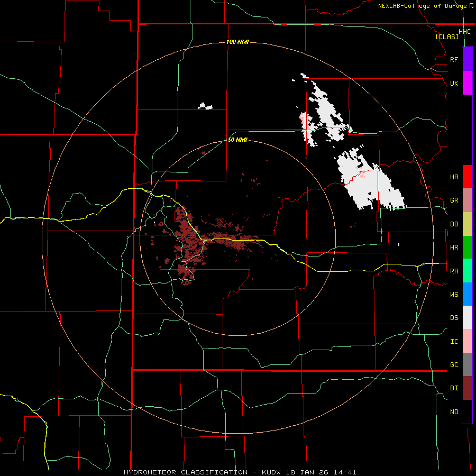Image resolution: width=476 pixels, height=476 pixels.
Task: Click the '14:41' timestamp text
Action: pyautogui.click(x=344, y=472)
